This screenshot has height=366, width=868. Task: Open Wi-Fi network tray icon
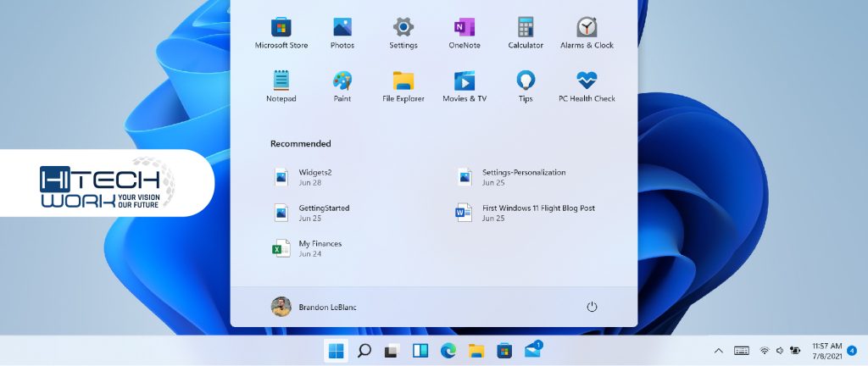[765, 351]
